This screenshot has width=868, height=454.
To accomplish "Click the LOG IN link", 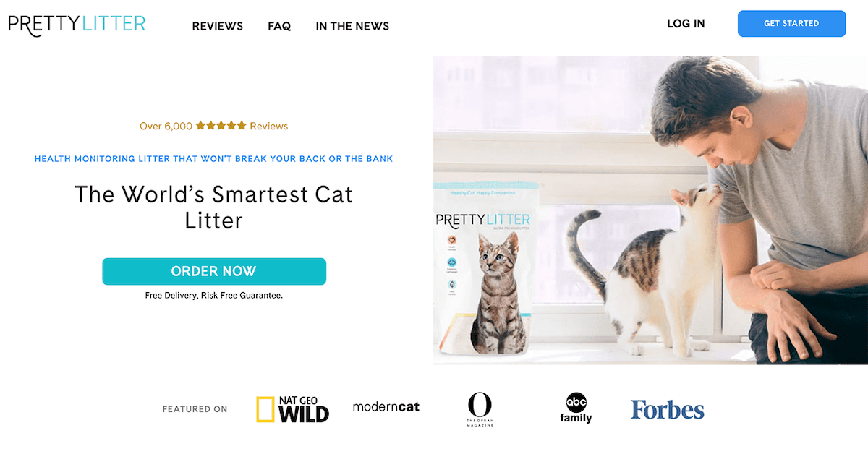I will click(x=686, y=23).
